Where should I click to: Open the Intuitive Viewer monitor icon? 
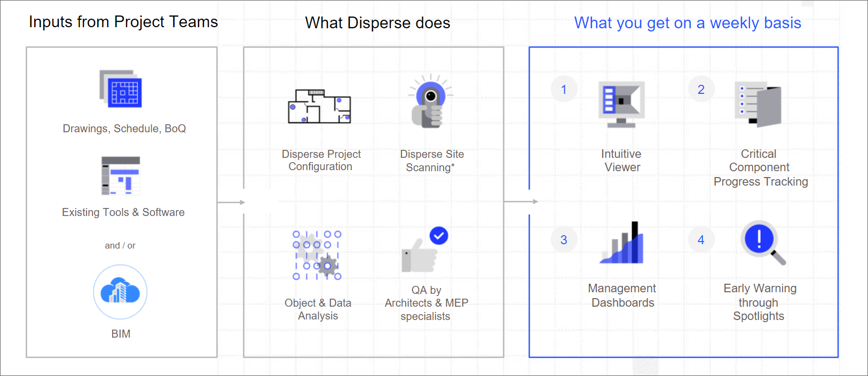621,105
